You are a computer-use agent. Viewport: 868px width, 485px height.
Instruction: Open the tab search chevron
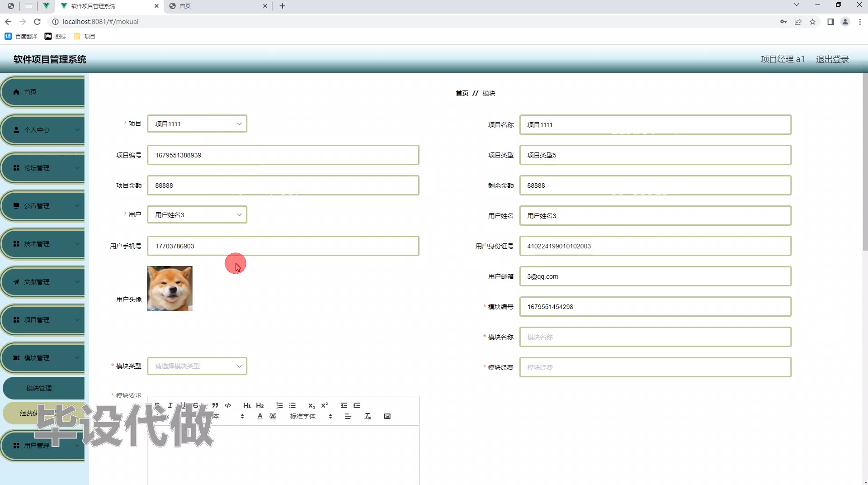797,5
